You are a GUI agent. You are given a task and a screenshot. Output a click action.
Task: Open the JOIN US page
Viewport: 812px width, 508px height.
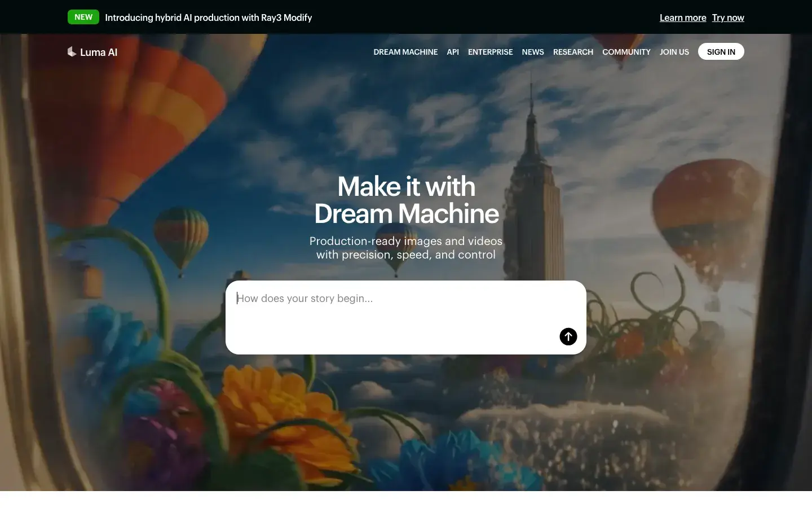[x=674, y=52]
